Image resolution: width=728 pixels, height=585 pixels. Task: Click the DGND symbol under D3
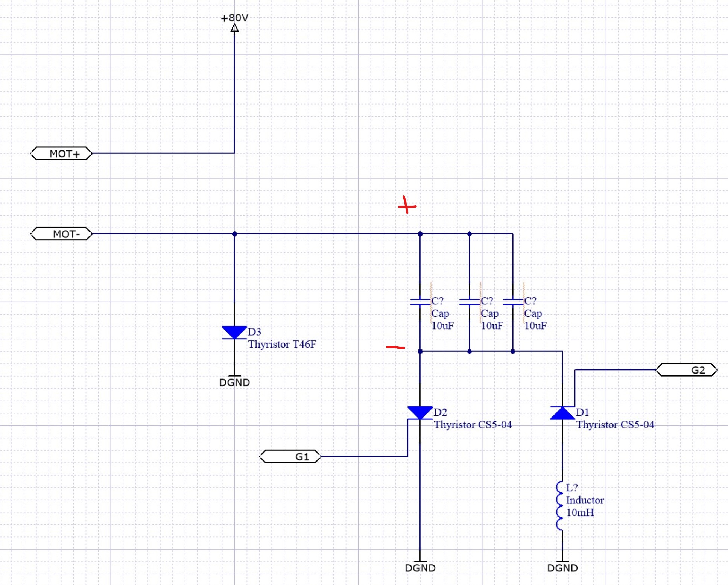[x=234, y=382]
